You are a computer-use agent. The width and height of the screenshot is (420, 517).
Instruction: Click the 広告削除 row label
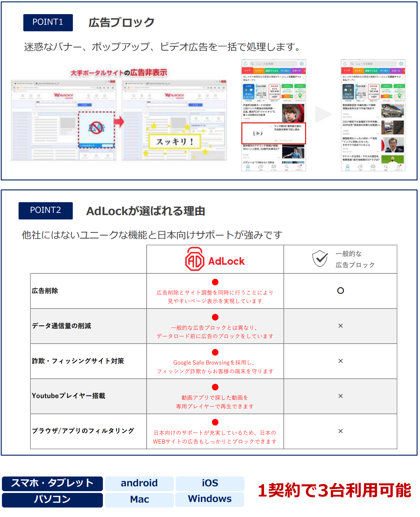click(x=45, y=291)
